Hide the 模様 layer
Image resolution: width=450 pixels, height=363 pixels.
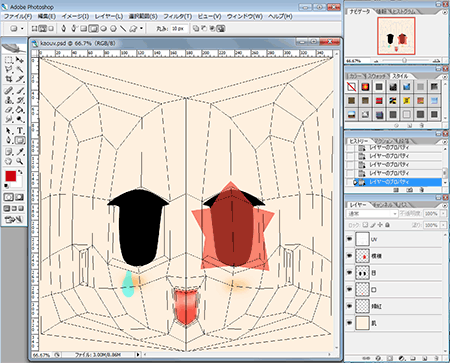point(349,256)
